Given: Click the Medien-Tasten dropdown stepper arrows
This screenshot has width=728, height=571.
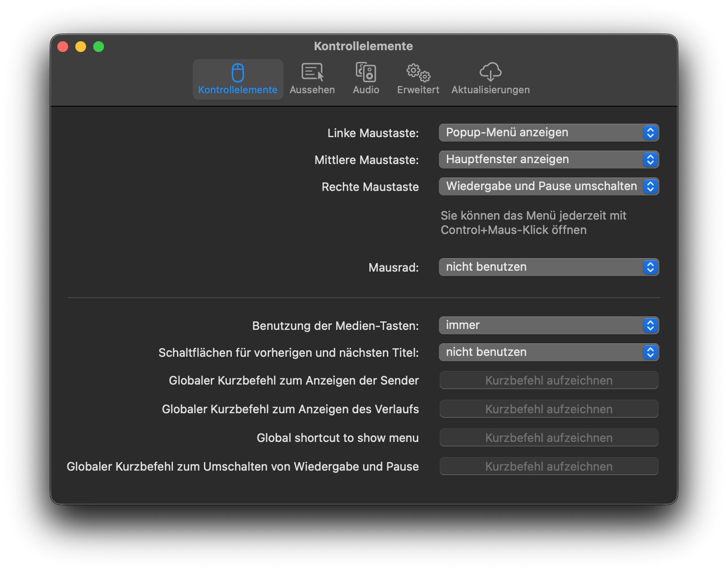Looking at the screenshot, I should pos(650,325).
